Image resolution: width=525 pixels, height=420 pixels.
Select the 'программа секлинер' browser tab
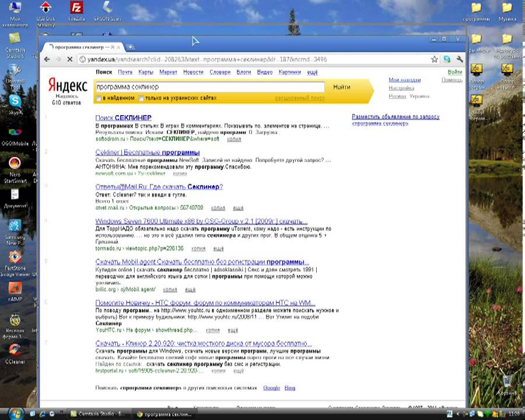pyautogui.click(x=82, y=47)
